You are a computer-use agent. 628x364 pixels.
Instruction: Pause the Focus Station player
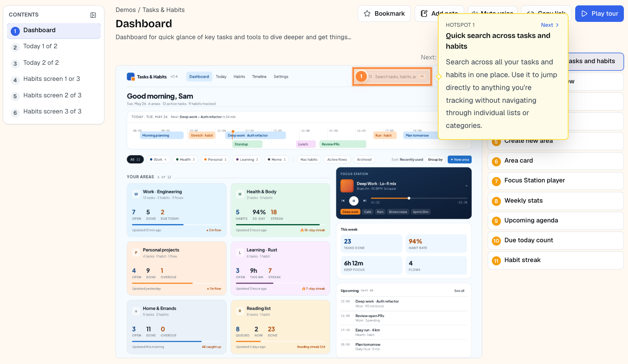coord(354,201)
